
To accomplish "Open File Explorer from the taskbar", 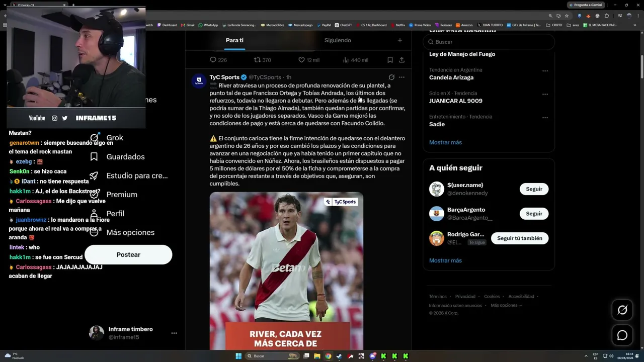I will pyautogui.click(x=317, y=356).
